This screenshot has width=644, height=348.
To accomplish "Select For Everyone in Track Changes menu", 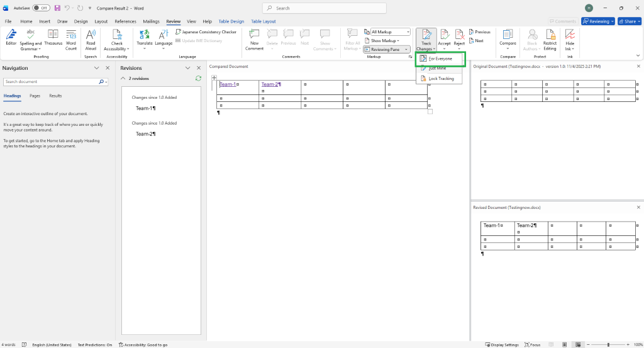I will click(x=440, y=59).
